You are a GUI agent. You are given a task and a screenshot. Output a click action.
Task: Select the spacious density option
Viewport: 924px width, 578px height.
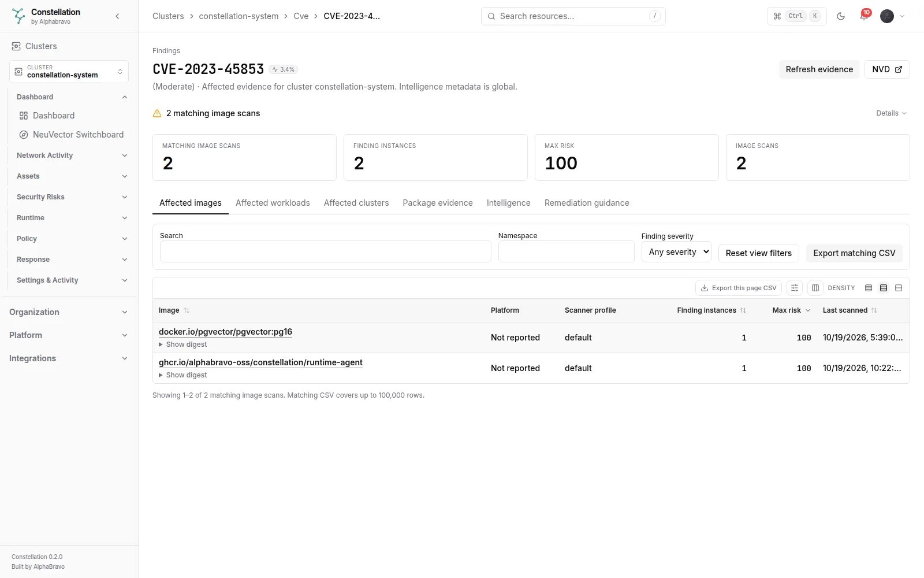[x=899, y=288]
